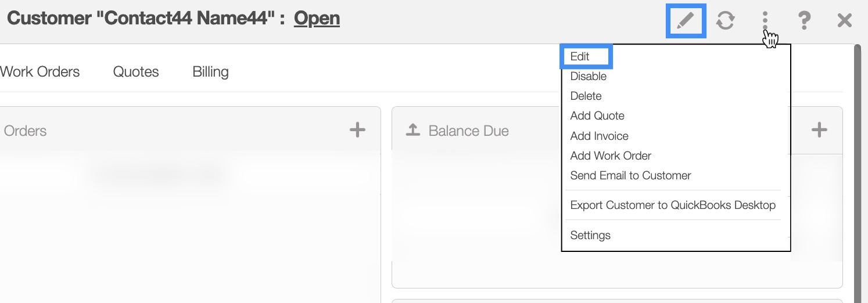
Task: Close the customer window with X
Action: click(844, 21)
